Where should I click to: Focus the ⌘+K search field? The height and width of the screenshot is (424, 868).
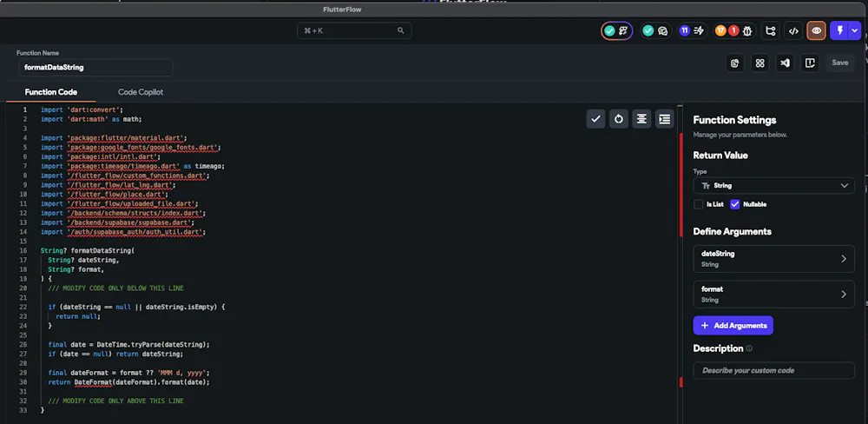click(354, 30)
